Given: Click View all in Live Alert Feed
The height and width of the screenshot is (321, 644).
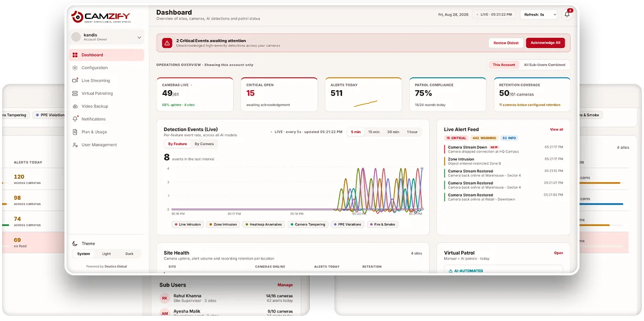Looking at the screenshot, I should click(x=556, y=130).
